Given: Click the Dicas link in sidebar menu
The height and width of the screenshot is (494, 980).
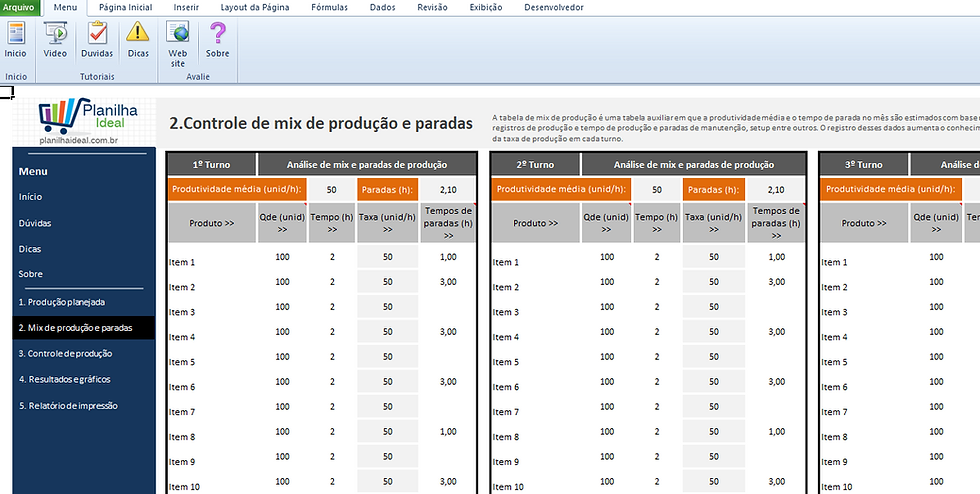Looking at the screenshot, I should [30, 249].
